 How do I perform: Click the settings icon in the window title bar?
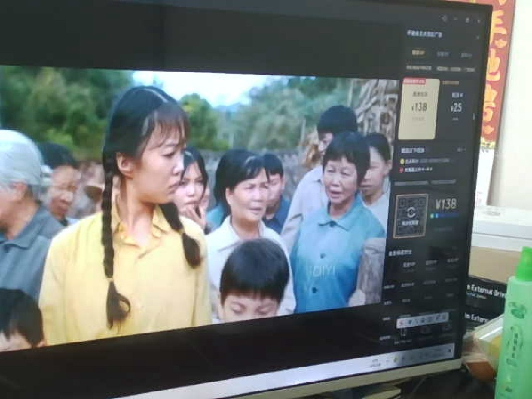click(444, 18)
